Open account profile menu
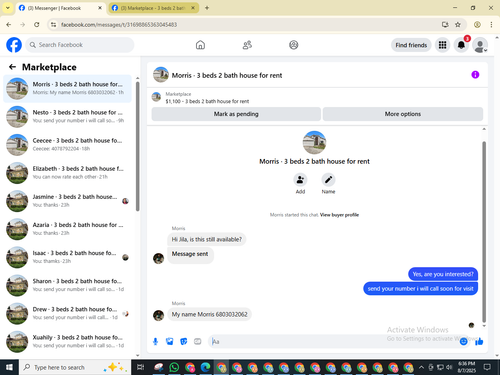500x375 pixels. pyautogui.click(x=480, y=45)
